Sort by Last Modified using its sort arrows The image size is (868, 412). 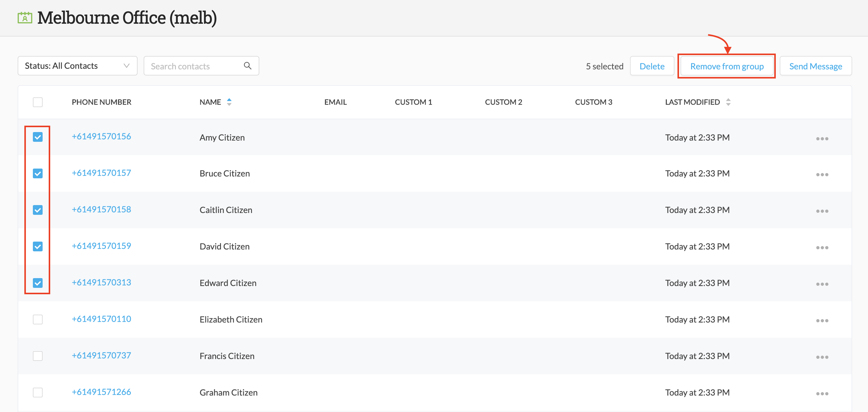[728, 102]
